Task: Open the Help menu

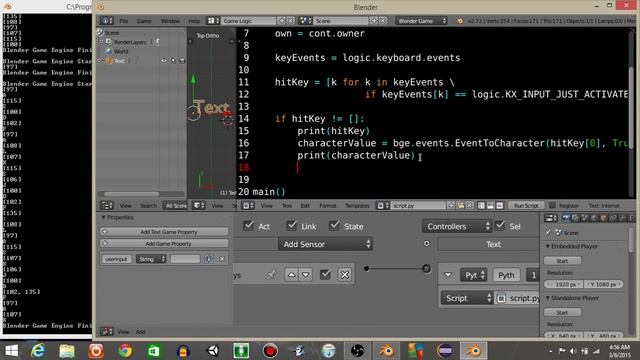Action: click(x=194, y=21)
